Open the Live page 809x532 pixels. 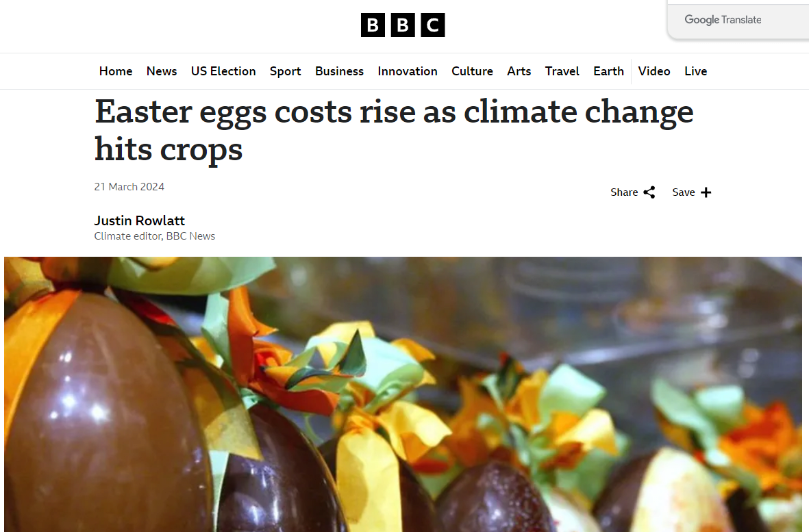(695, 71)
